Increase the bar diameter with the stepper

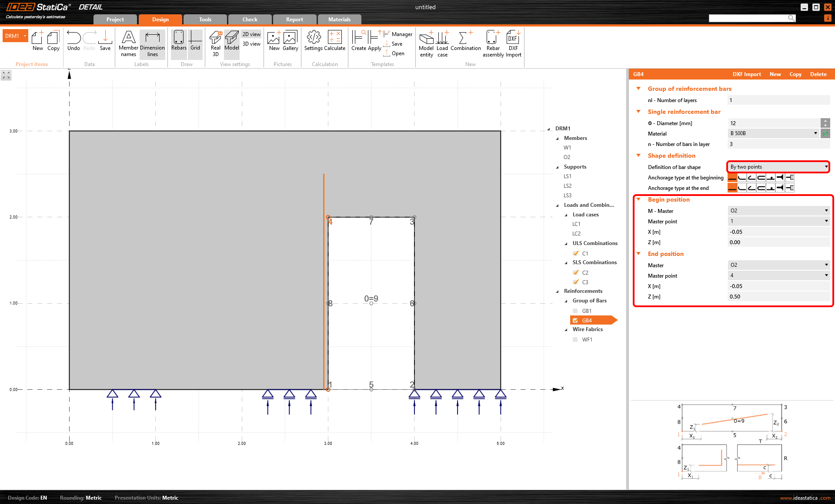(825, 120)
